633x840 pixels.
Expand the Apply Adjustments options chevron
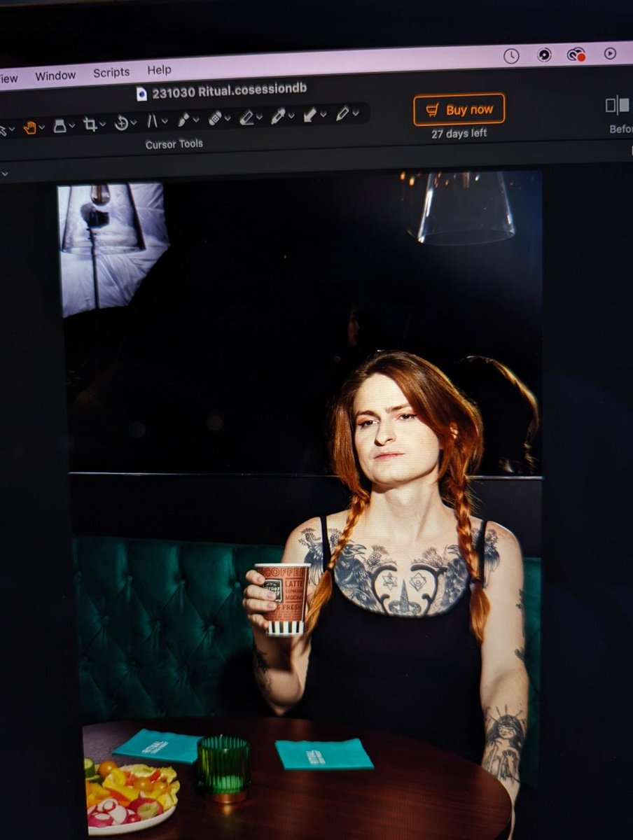[323, 114]
